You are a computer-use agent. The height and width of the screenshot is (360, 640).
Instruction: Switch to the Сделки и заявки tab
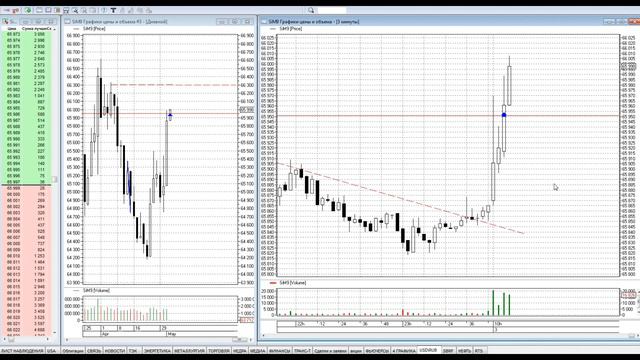pyautogui.click(x=331, y=351)
